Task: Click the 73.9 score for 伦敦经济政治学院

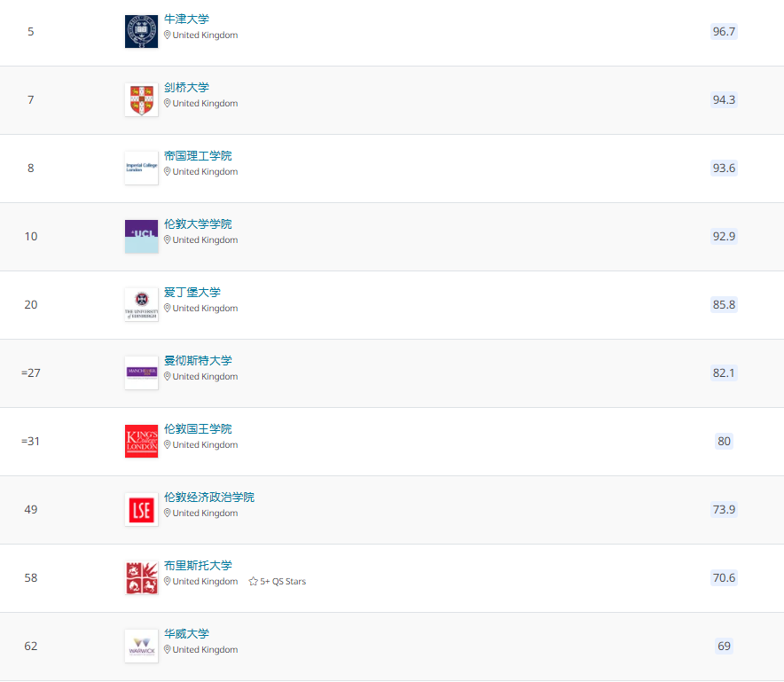Action: [724, 509]
